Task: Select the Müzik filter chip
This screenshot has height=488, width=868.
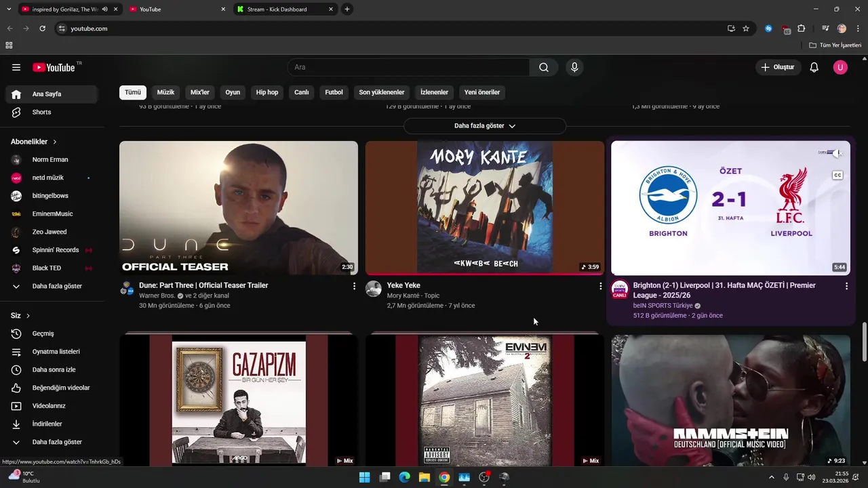Action: click(165, 92)
